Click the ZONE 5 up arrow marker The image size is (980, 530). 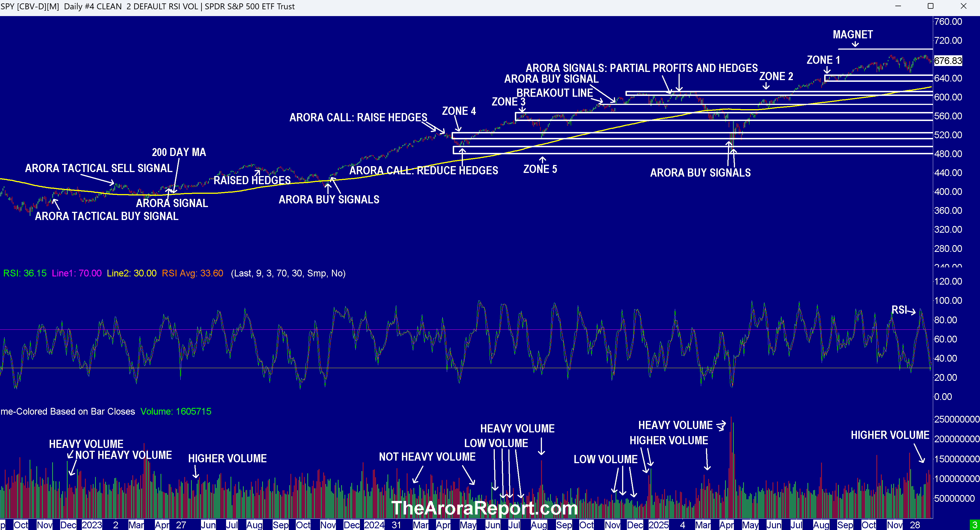[542, 159]
